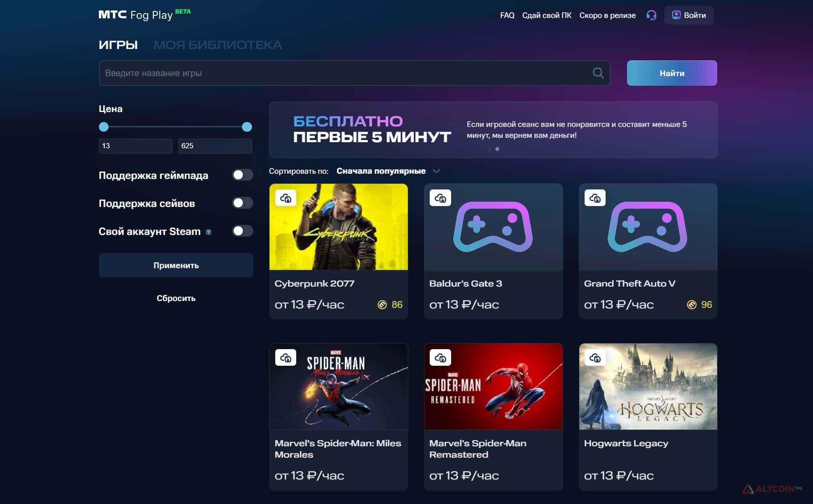Viewport: 813px width, 504px height.
Task: Click the Войти login button
Action: coord(689,15)
